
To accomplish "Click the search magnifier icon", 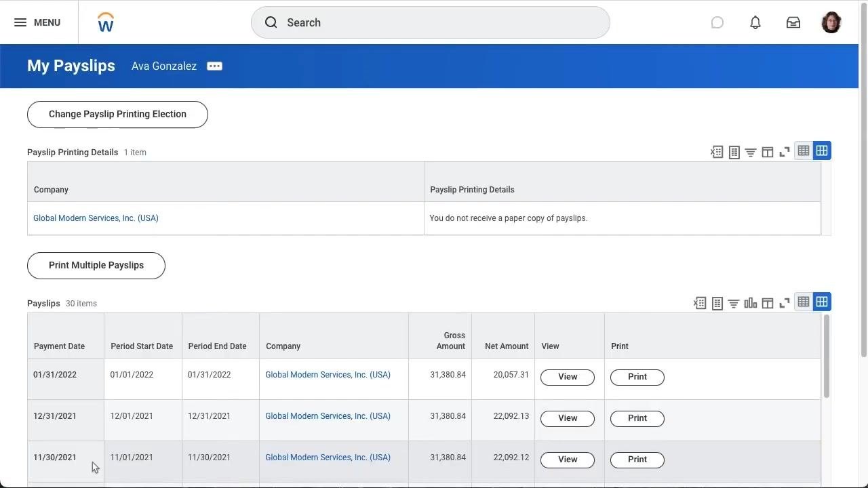I will [x=271, y=22].
